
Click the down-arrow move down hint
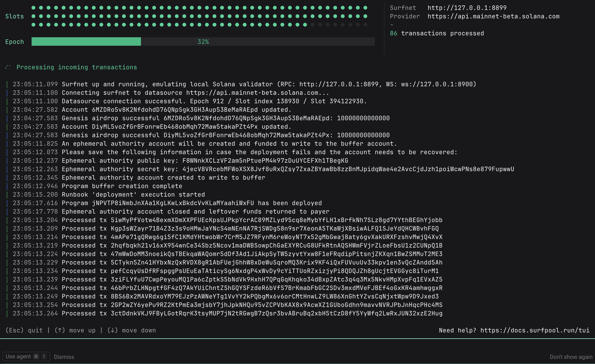point(132,330)
